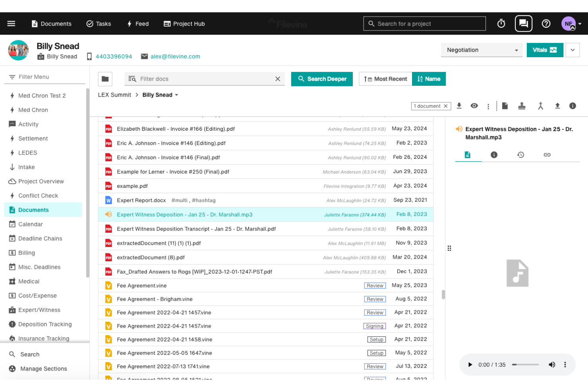This screenshot has width=588, height=392.
Task: Open the preview document tab icon
Action: [468, 155]
